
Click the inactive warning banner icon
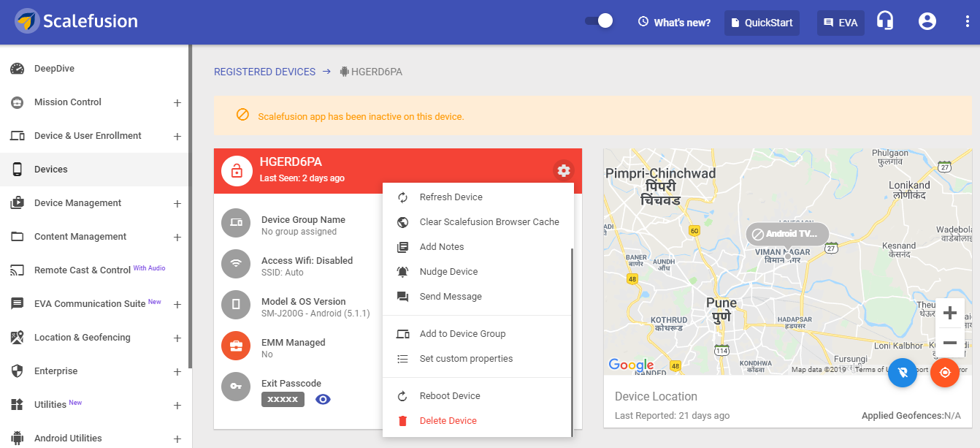[242, 115]
